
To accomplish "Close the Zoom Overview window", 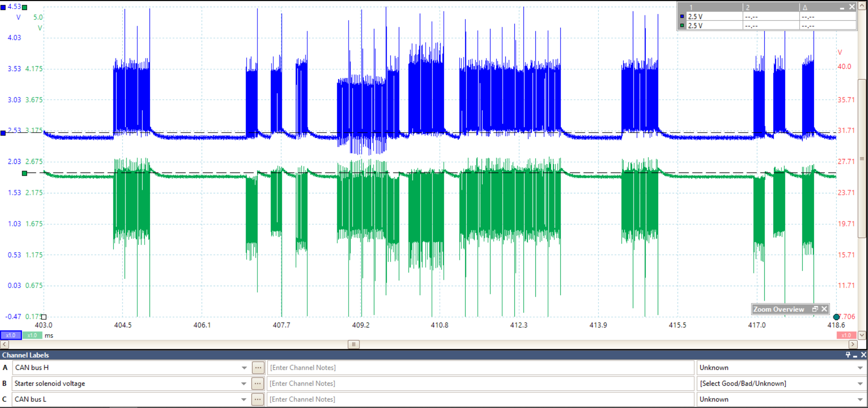I will (x=824, y=309).
